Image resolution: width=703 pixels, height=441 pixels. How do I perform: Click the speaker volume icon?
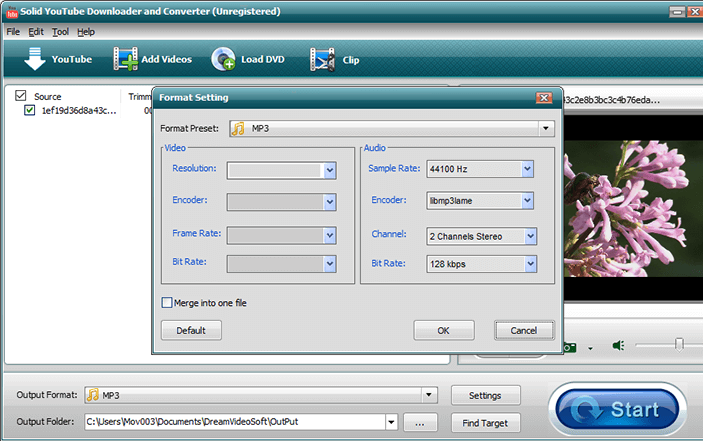tap(618, 346)
